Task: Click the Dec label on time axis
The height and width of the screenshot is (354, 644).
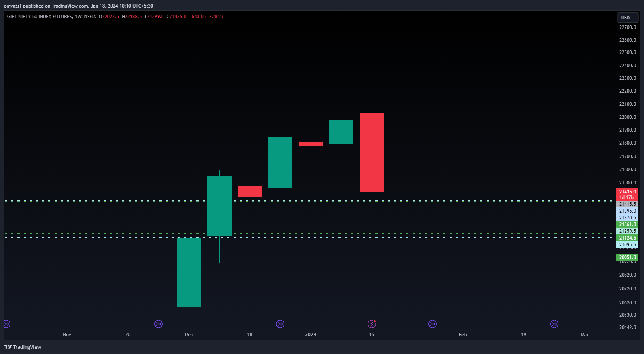Action: (x=189, y=335)
